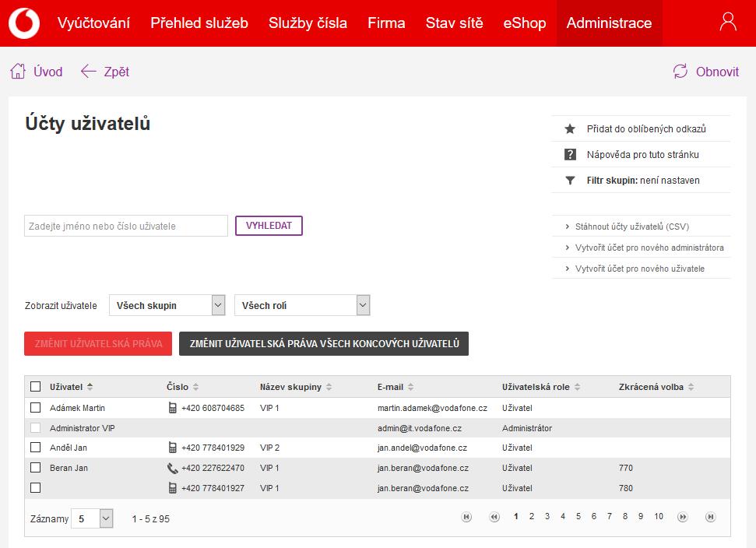The width and height of the screenshot is (756, 548).
Task: Click Přidat do oblíbených odkazů link
Action: [646, 128]
